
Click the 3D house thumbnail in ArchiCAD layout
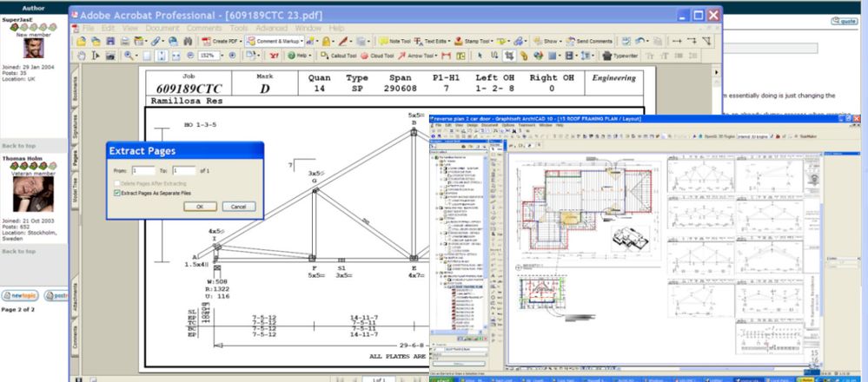point(631,238)
